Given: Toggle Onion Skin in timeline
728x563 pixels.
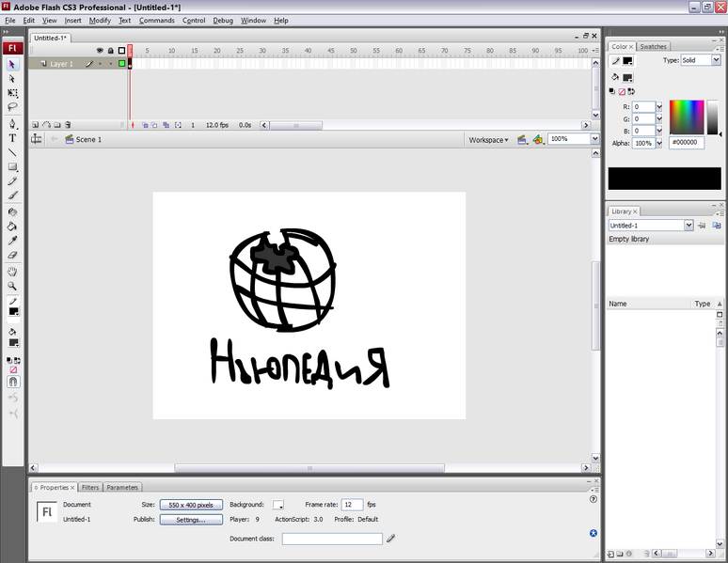Looking at the screenshot, I should [145, 125].
